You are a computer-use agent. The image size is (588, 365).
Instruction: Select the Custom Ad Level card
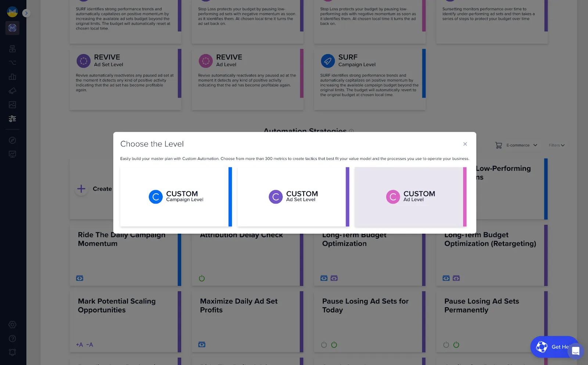click(x=410, y=197)
